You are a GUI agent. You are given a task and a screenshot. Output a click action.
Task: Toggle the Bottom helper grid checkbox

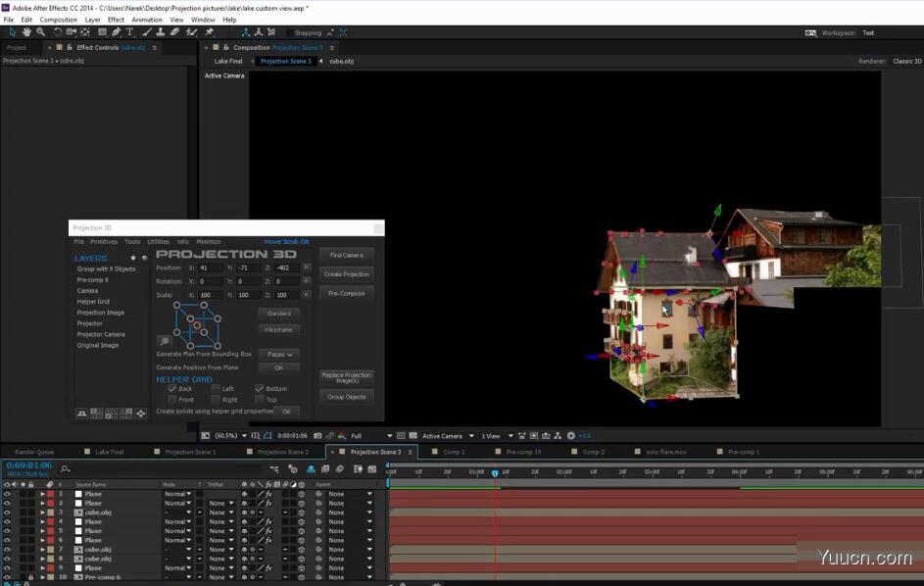coord(260,388)
